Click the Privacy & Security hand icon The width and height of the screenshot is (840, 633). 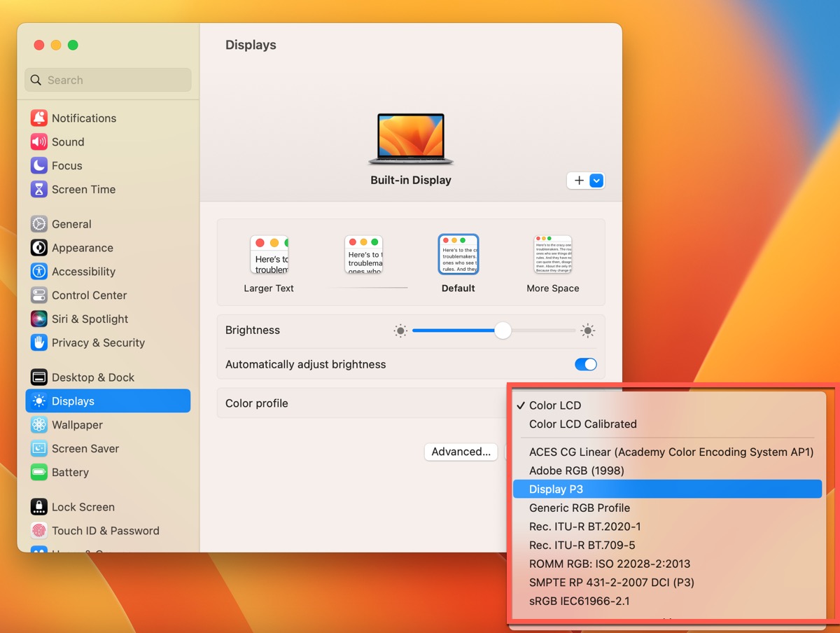click(39, 343)
